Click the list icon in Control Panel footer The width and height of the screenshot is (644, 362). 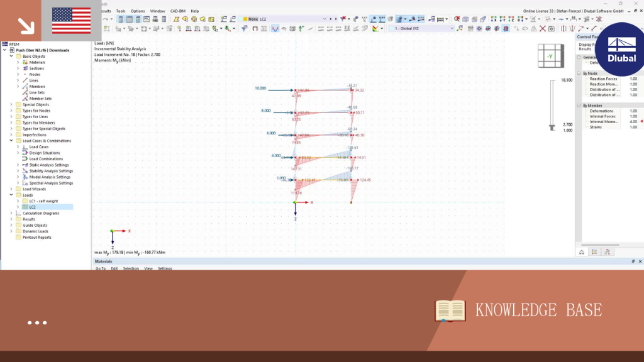click(594, 252)
